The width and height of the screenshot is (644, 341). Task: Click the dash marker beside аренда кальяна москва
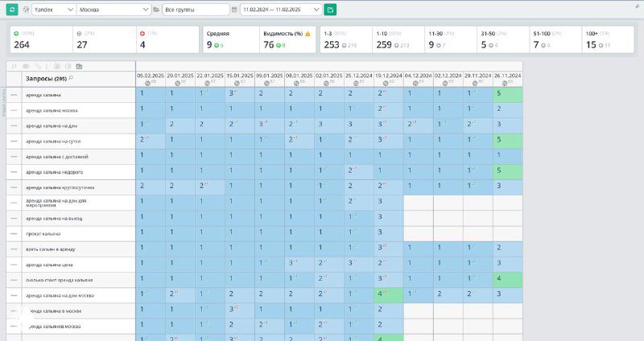point(14,110)
